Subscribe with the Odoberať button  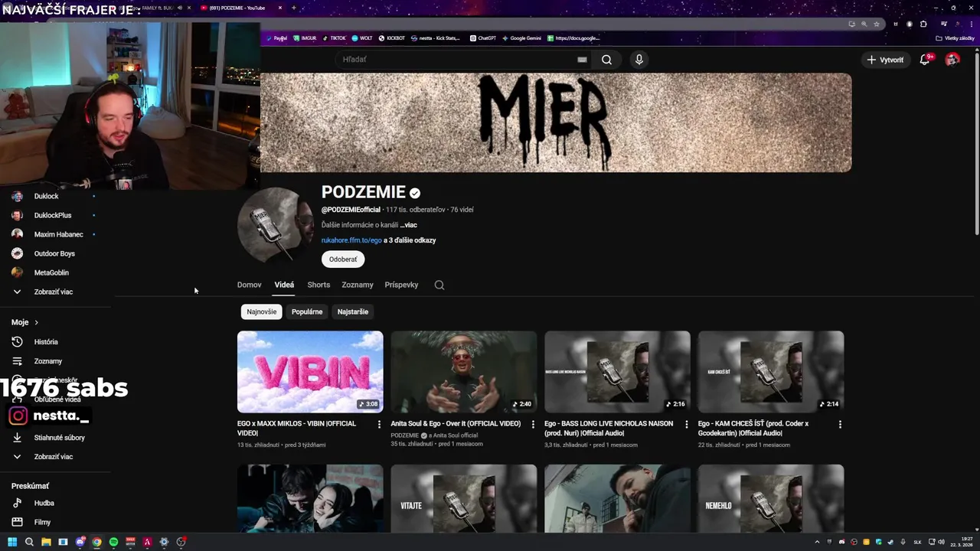point(343,259)
